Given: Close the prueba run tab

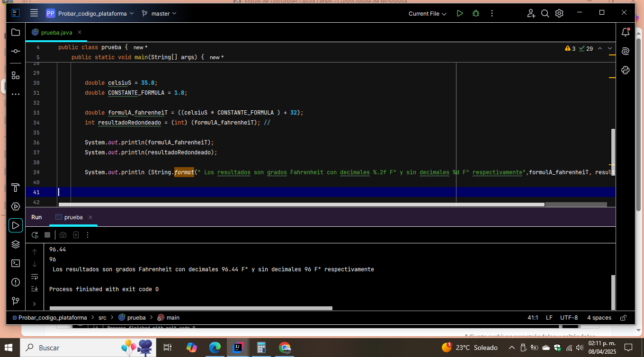Looking at the screenshot, I should [x=90, y=217].
